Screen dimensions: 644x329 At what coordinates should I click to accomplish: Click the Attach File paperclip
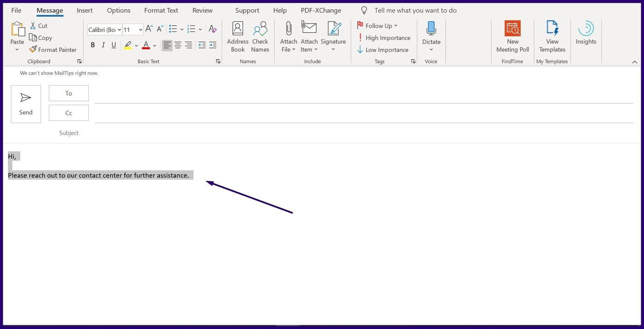(x=288, y=29)
